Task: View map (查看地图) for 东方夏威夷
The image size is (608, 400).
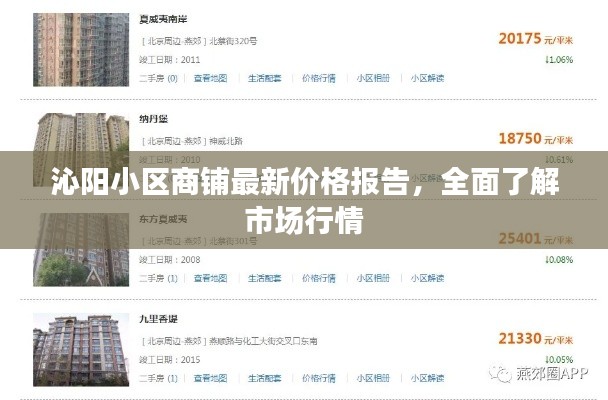Action: point(210,278)
